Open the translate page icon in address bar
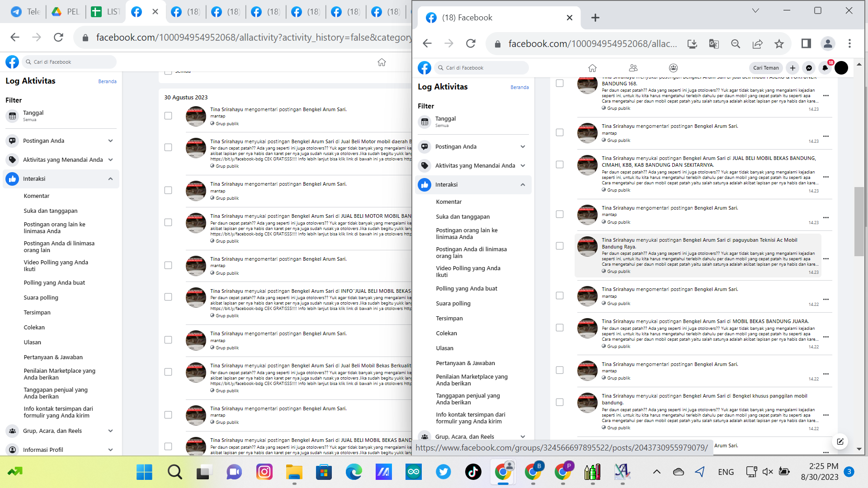Viewport: 868px width, 488px height. click(x=714, y=44)
